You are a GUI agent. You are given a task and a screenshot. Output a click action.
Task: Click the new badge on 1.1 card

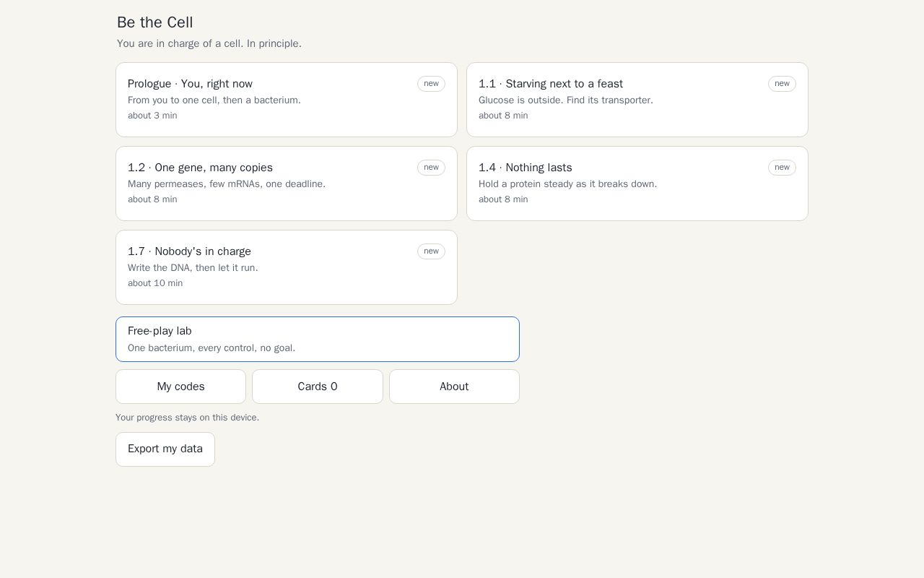tap(782, 84)
